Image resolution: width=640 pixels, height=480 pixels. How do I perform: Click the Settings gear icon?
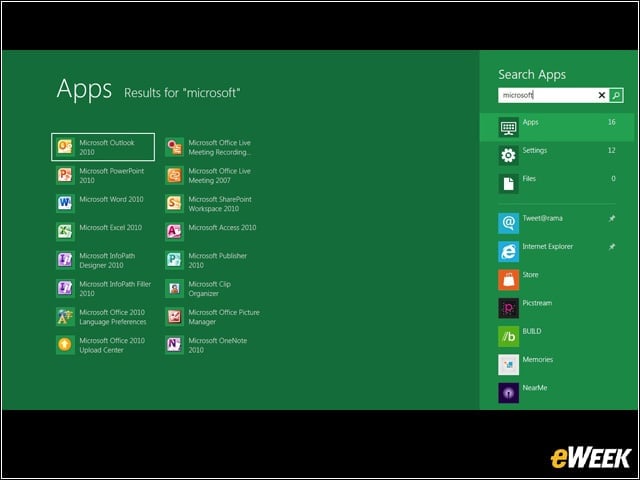(x=508, y=155)
